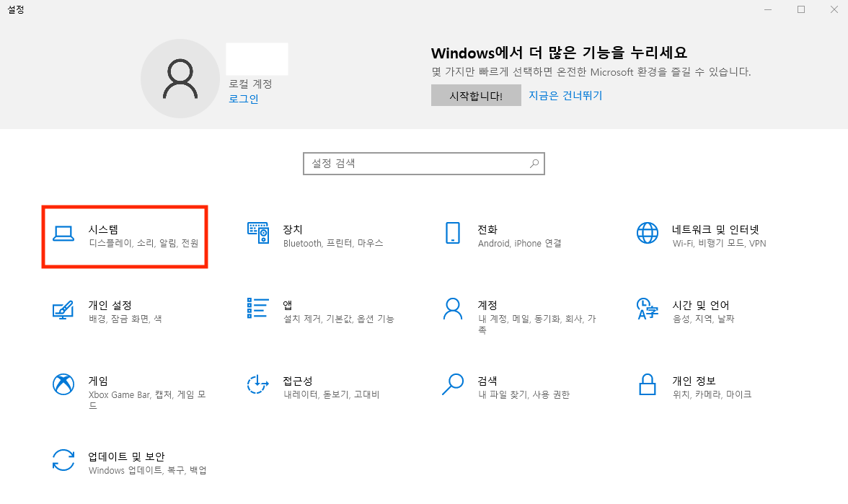
Task: Select the 시스템 title text
Action: (x=103, y=229)
